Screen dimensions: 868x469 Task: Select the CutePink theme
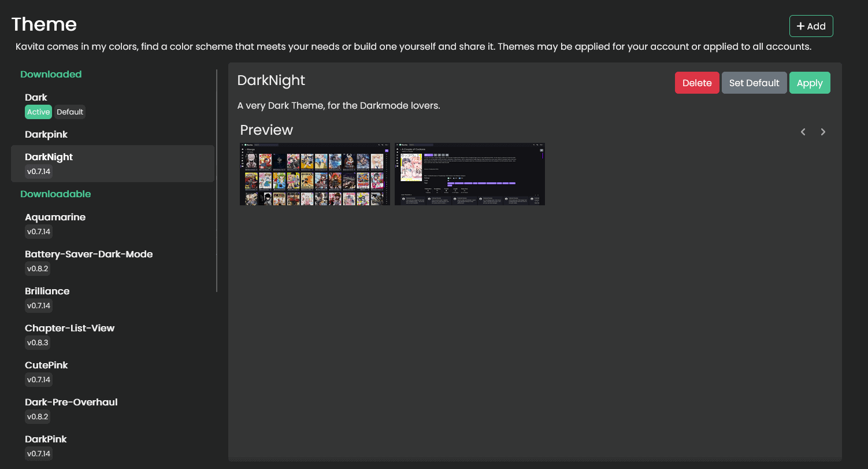click(46, 365)
